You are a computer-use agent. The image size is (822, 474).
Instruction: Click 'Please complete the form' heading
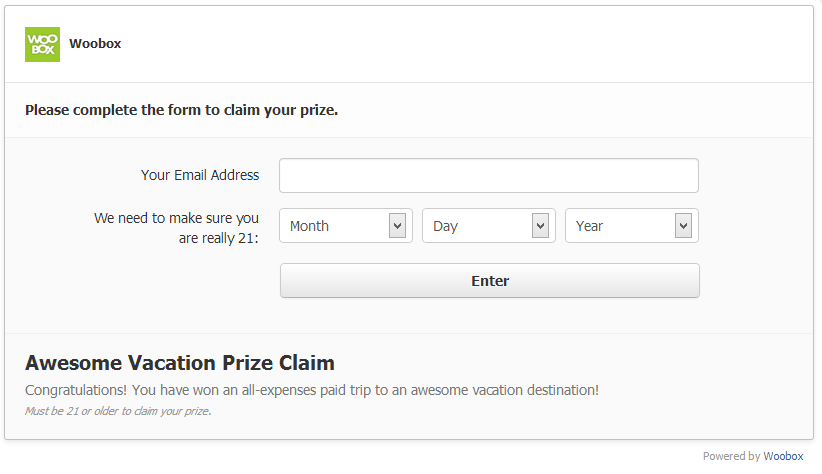tap(181, 110)
